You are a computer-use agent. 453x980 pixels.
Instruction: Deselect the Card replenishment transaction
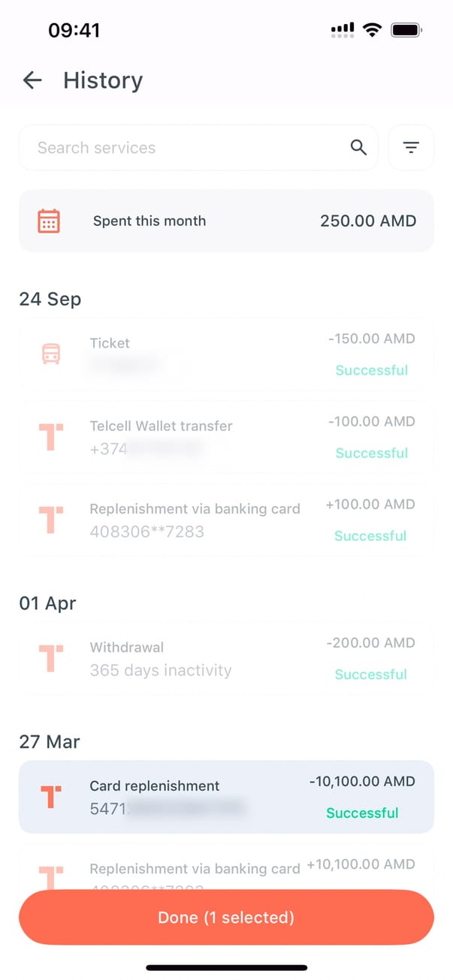[x=225, y=797]
